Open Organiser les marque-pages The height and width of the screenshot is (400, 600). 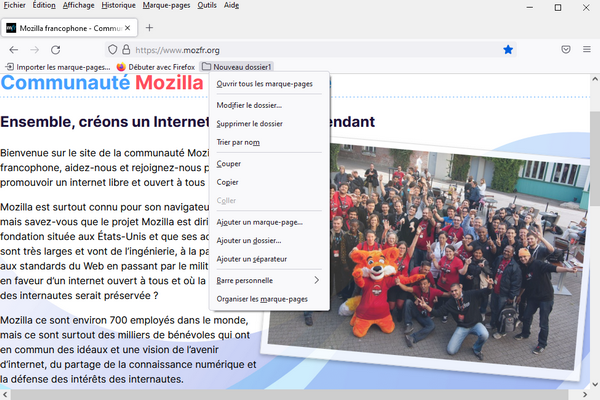click(269, 299)
